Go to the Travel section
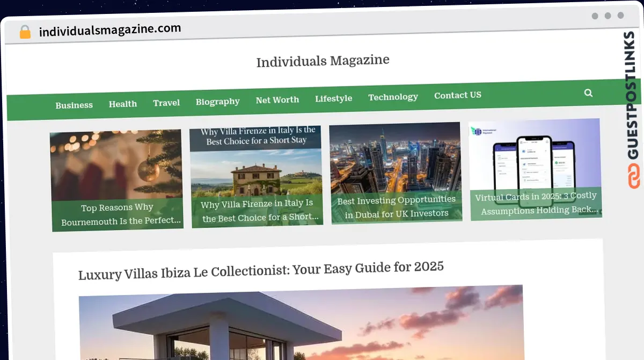The height and width of the screenshot is (360, 644). (x=166, y=103)
